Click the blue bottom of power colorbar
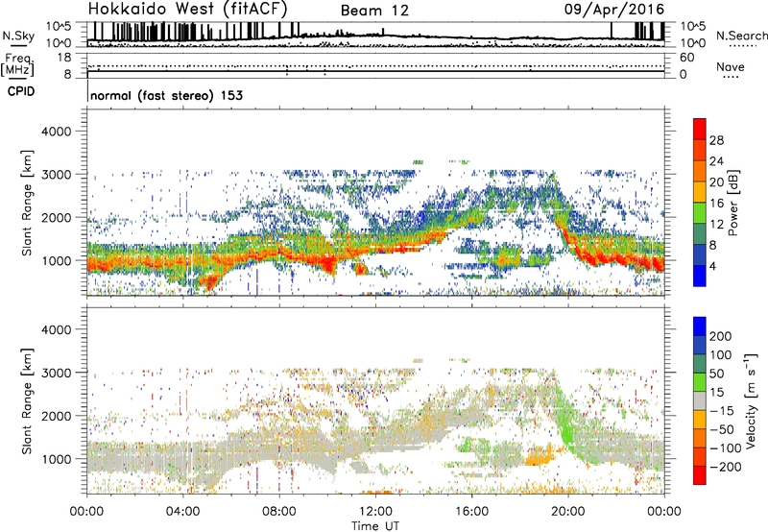Viewport: 768px width, 532px height. point(700,276)
